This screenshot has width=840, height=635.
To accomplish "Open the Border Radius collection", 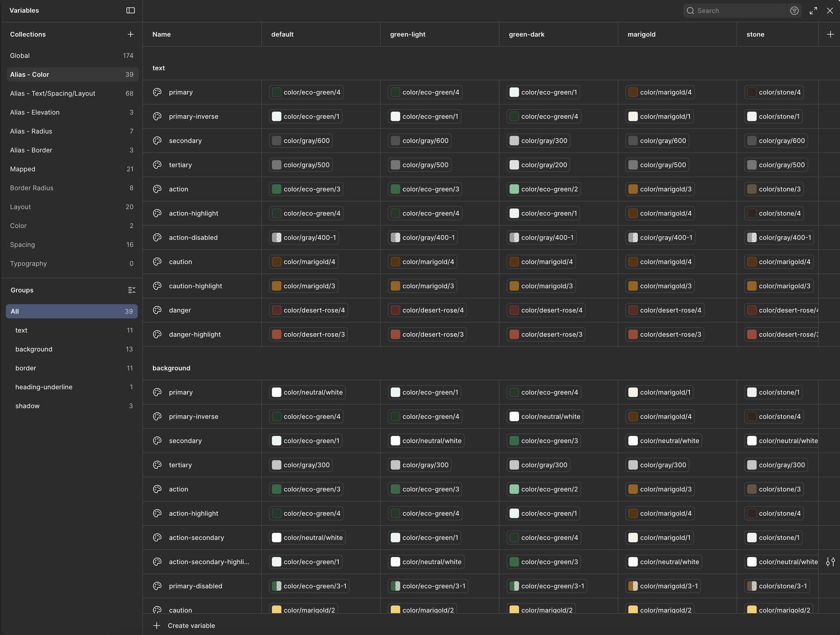I will coord(72,188).
